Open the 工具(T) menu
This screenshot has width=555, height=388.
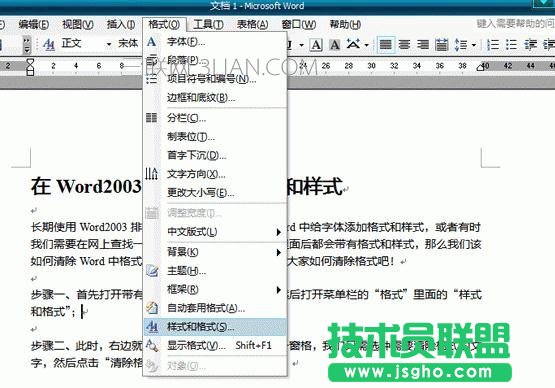click(208, 24)
